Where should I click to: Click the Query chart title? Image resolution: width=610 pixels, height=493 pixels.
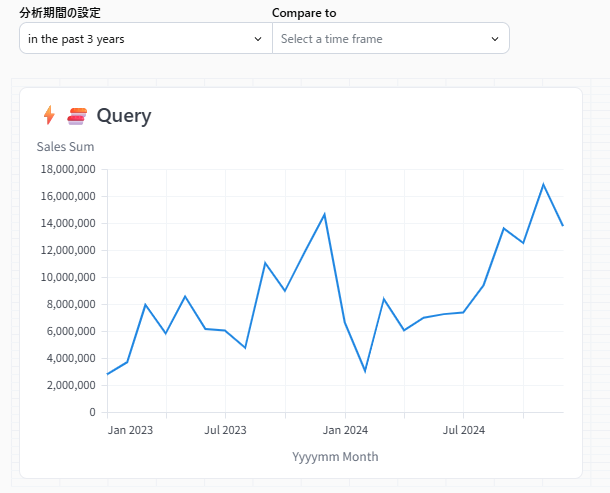(x=124, y=116)
